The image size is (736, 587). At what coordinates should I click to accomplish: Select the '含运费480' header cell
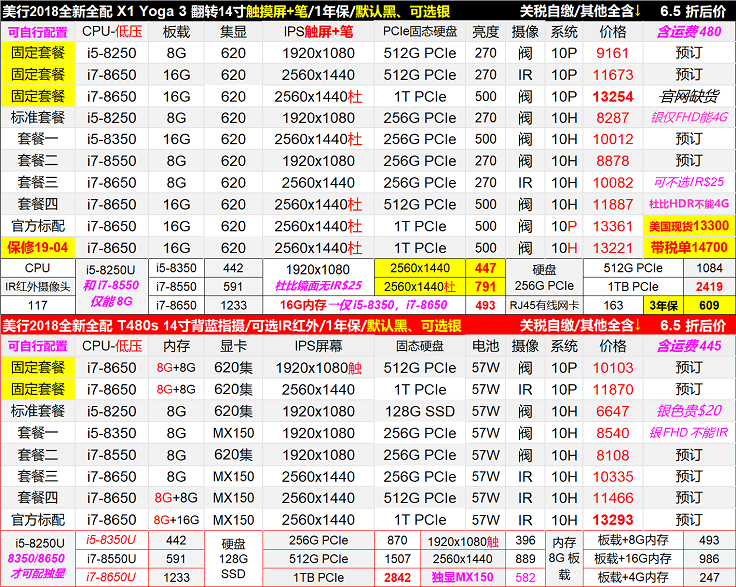tap(689, 32)
